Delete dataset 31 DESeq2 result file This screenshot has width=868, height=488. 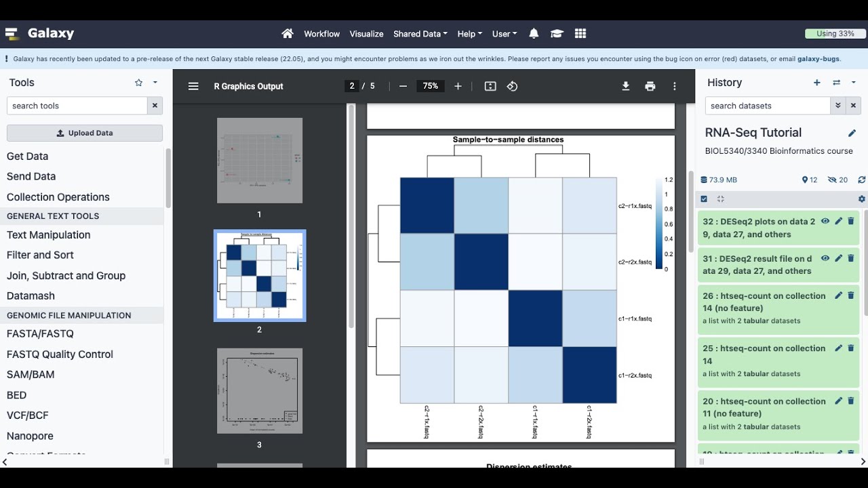(x=851, y=258)
